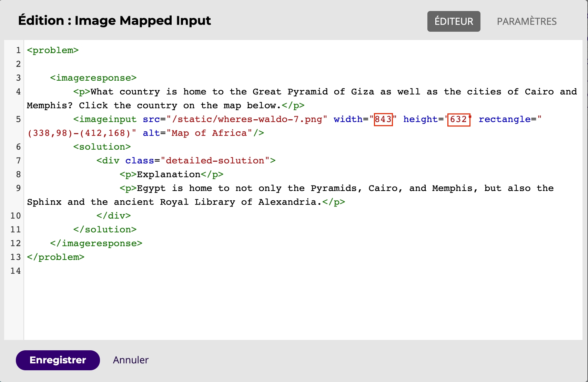The image size is (588, 382).
Task: Place cursor in height value 632
Action: click(458, 119)
